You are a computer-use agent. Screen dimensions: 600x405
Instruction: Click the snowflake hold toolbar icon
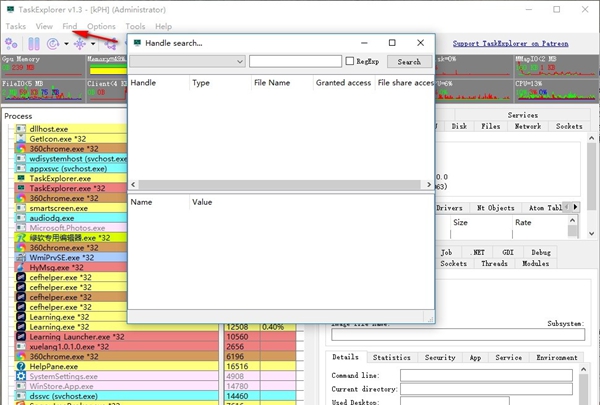(x=80, y=44)
